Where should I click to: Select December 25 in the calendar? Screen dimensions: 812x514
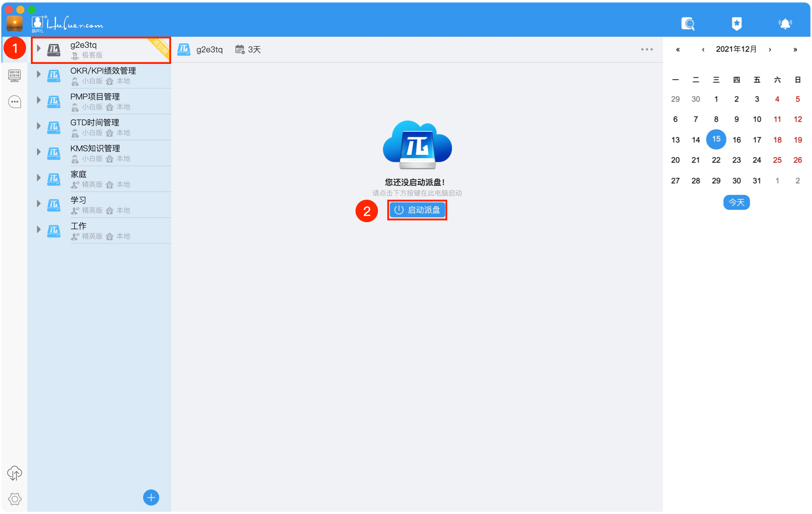[x=777, y=160]
